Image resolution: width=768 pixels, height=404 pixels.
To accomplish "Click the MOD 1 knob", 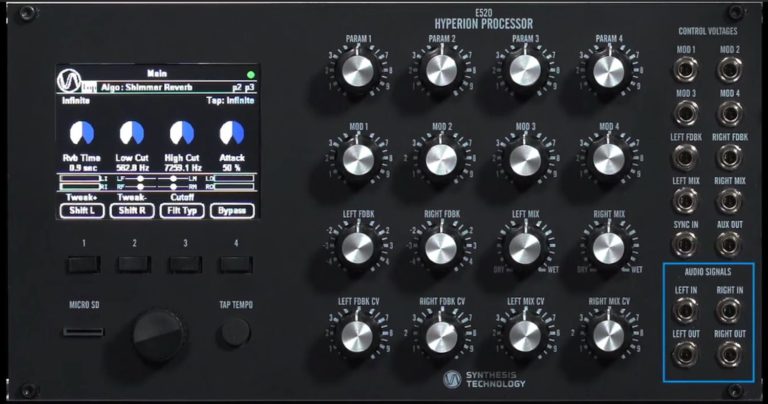I will point(359,160).
